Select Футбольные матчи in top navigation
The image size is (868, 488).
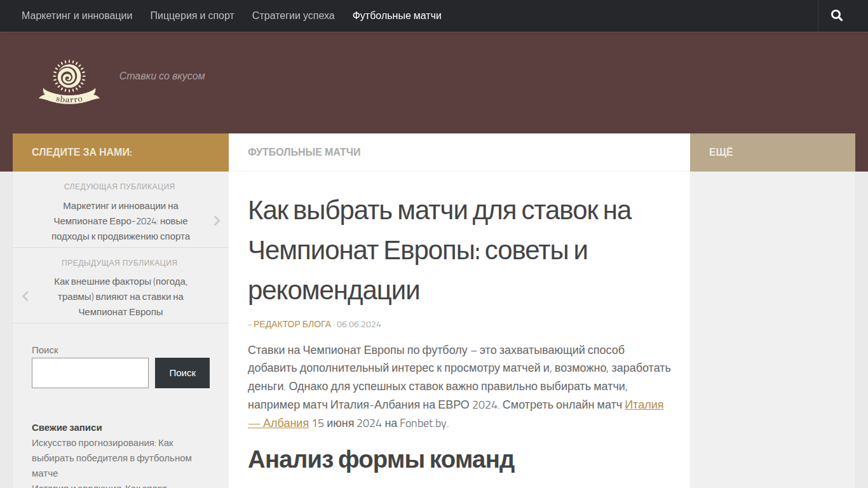point(397,16)
